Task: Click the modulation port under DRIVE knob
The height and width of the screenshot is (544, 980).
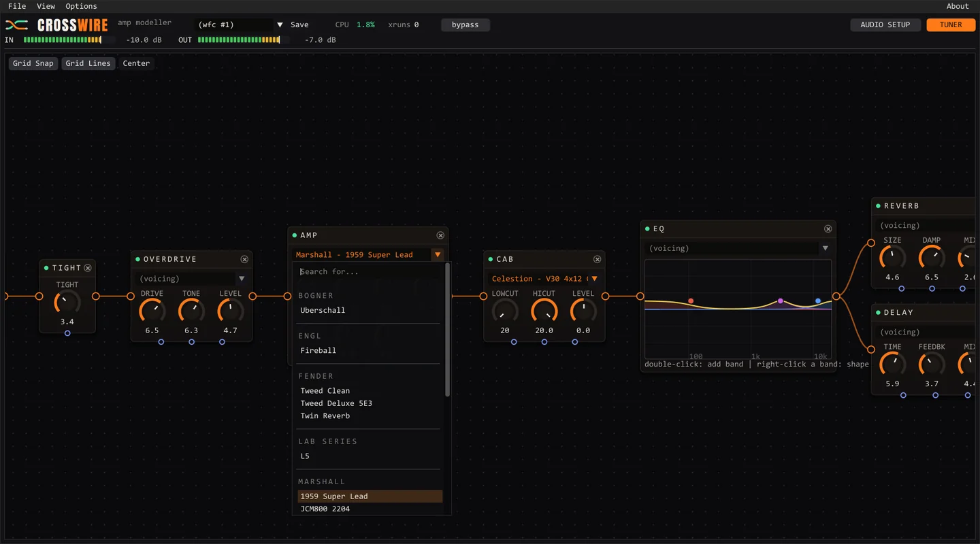Action: 161,342
